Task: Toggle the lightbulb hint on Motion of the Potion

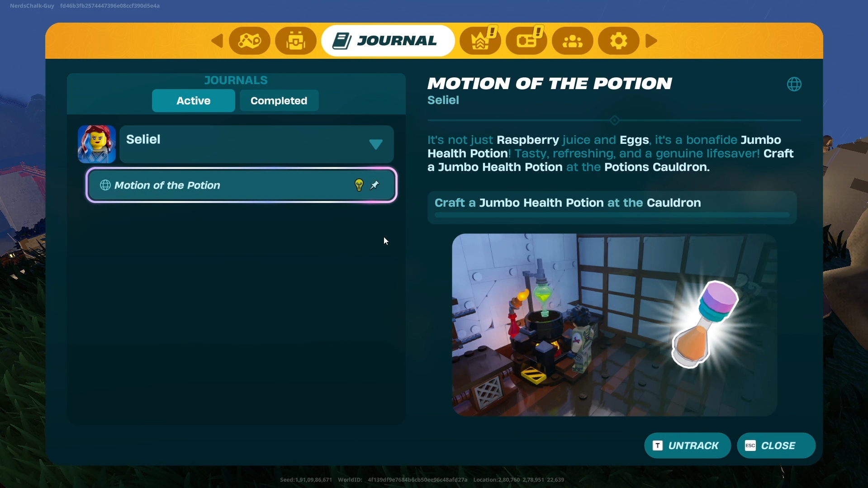Action: 359,185
